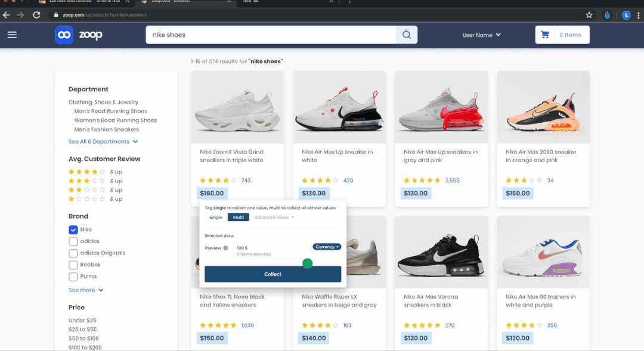The height and width of the screenshot is (351, 644).
Task: Open the browser profile avatar
Action: [x=626, y=15]
